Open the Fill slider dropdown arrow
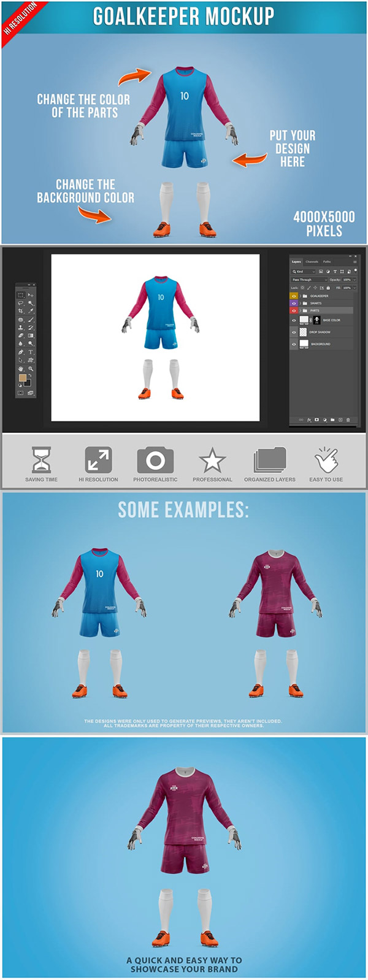The image size is (368, 980). [355, 288]
